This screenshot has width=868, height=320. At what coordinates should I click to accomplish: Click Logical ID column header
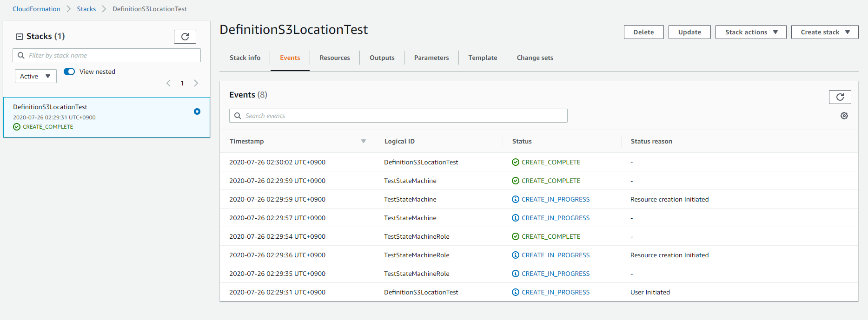tap(399, 141)
